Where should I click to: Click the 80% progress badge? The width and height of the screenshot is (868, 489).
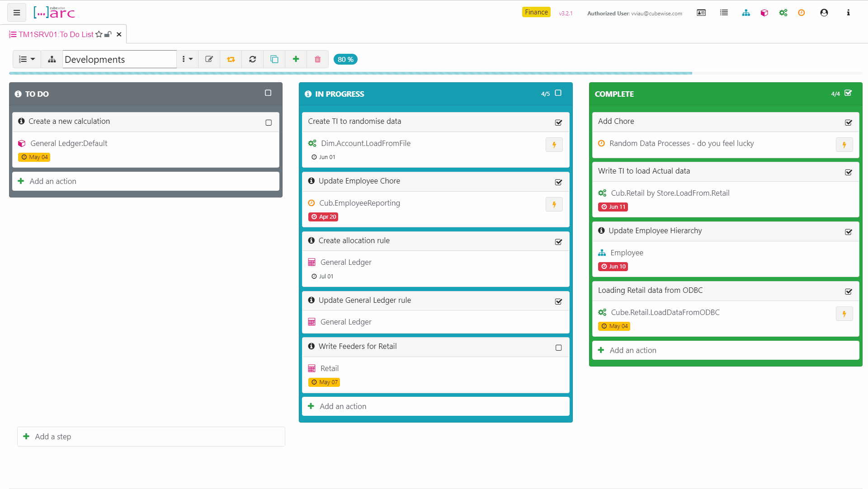345,59
